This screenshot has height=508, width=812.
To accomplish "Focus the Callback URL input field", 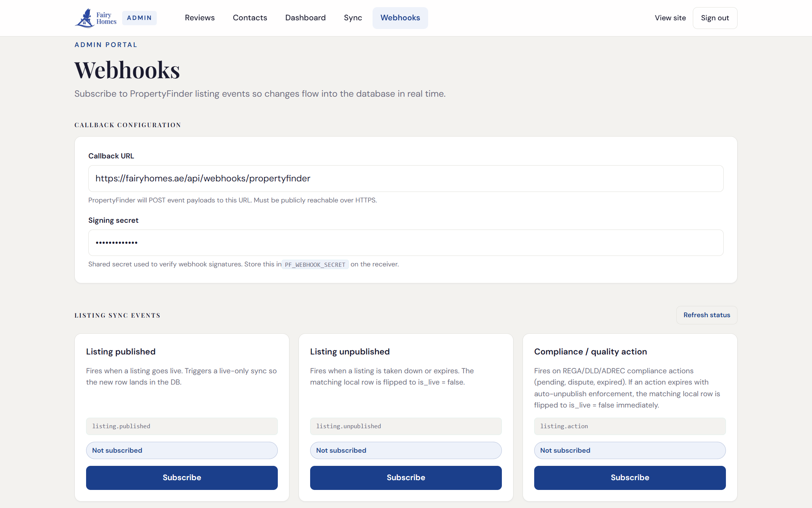I will [406, 178].
